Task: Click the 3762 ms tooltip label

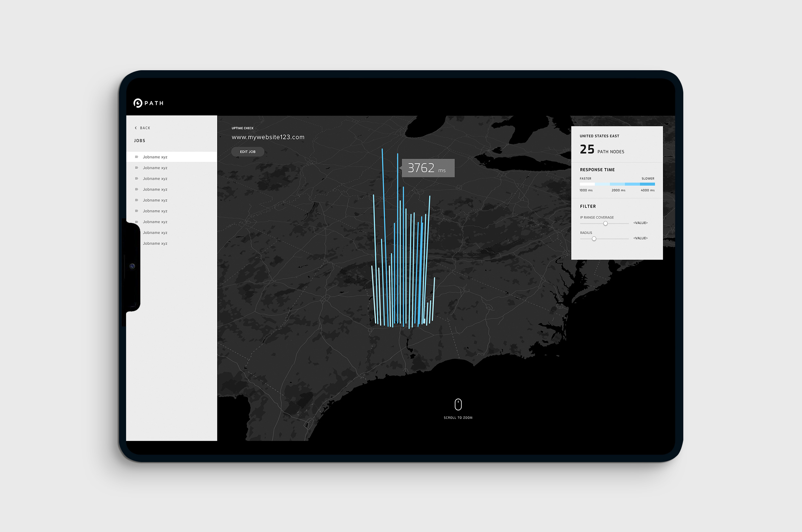Action: coord(428,168)
